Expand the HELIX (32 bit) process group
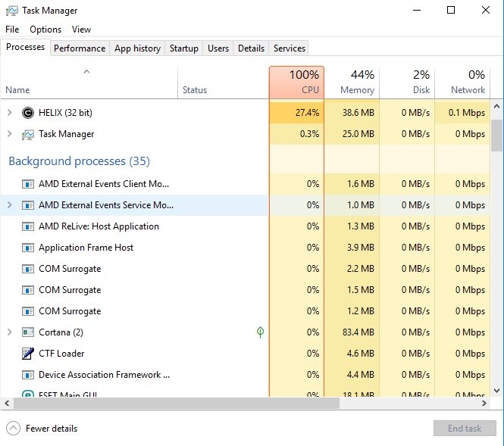The image size is (504, 446). coord(9,113)
